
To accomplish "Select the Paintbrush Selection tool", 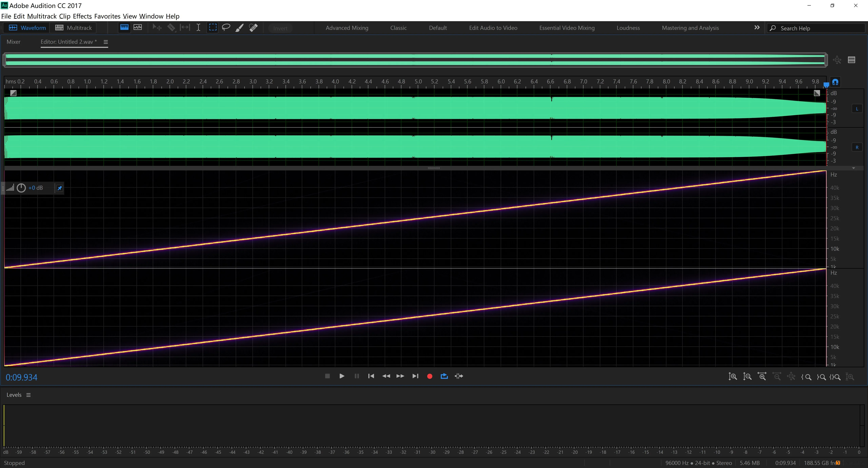I will click(240, 28).
